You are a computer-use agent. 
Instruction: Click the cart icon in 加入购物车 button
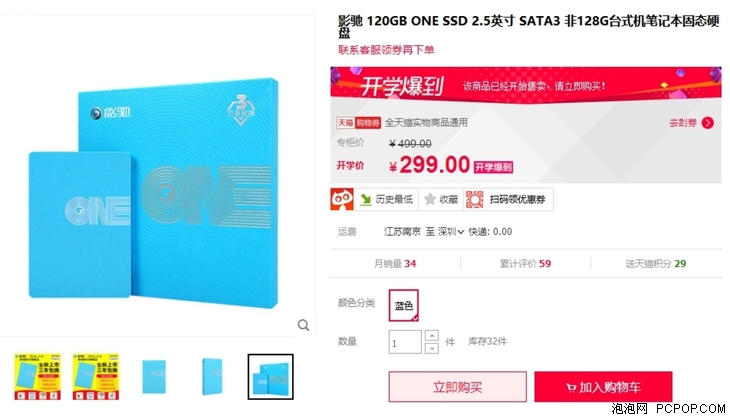coord(571,387)
